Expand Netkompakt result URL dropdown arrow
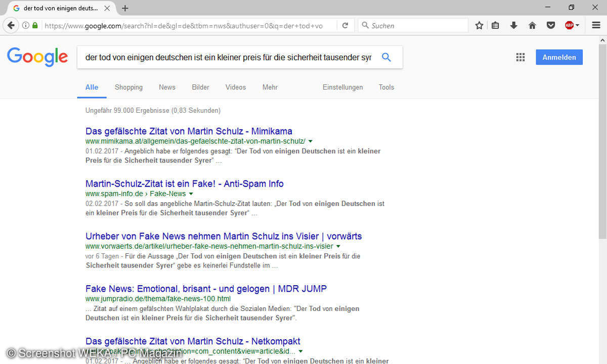This screenshot has width=607, height=364. pyautogui.click(x=300, y=351)
